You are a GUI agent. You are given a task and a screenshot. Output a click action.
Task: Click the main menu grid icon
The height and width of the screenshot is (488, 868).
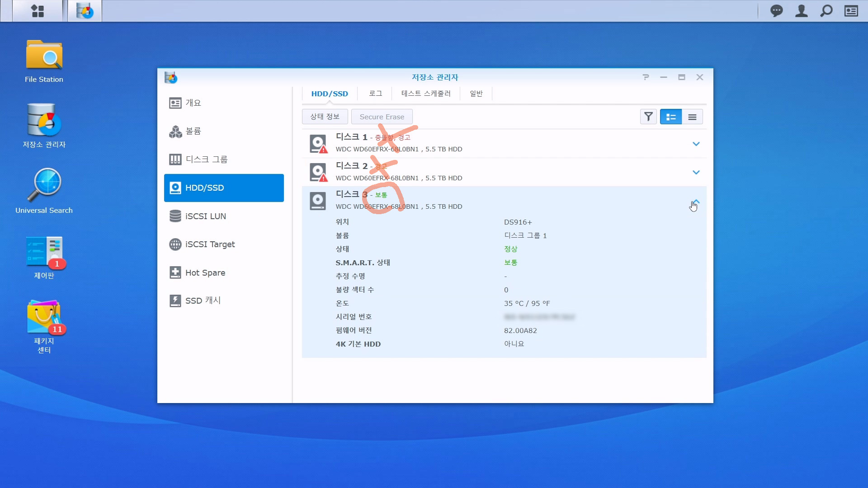pos(38,11)
